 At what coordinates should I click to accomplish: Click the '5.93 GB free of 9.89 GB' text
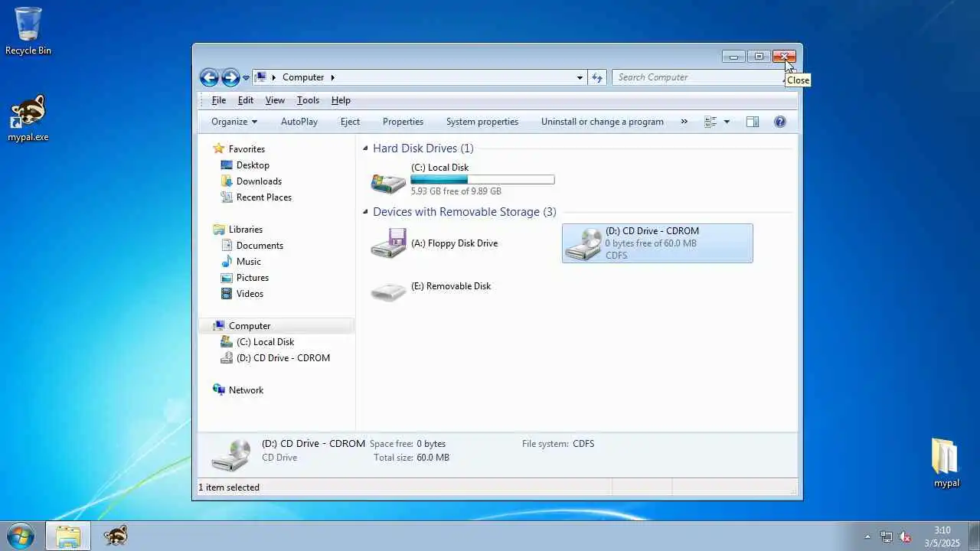(x=456, y=191)
